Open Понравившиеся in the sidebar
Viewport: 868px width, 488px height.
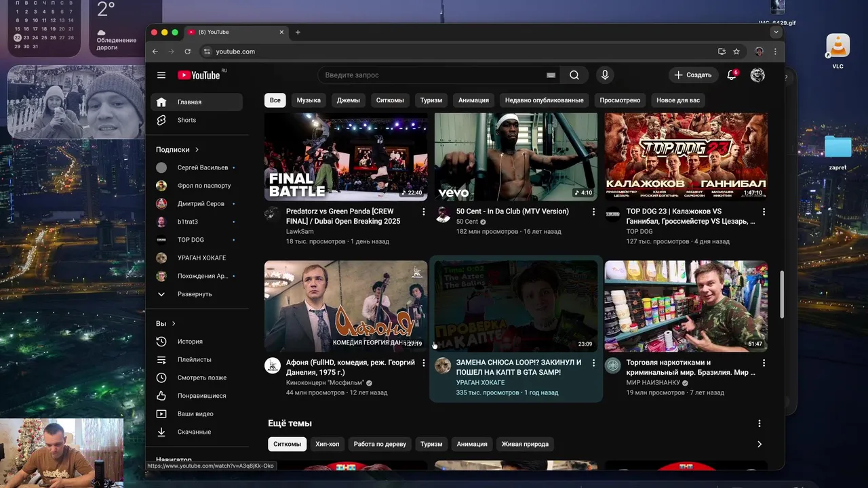(x=197, y=396)
